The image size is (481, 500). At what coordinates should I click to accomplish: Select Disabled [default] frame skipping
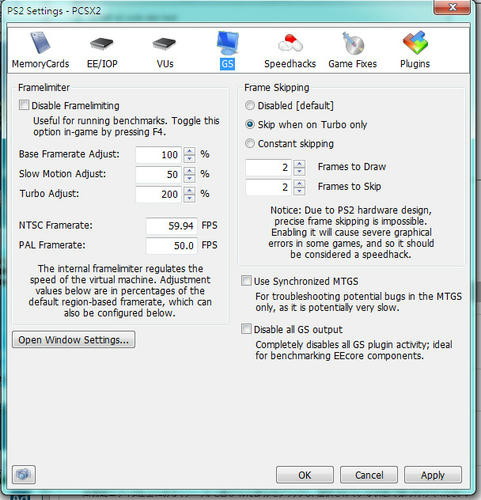[250, 105]
